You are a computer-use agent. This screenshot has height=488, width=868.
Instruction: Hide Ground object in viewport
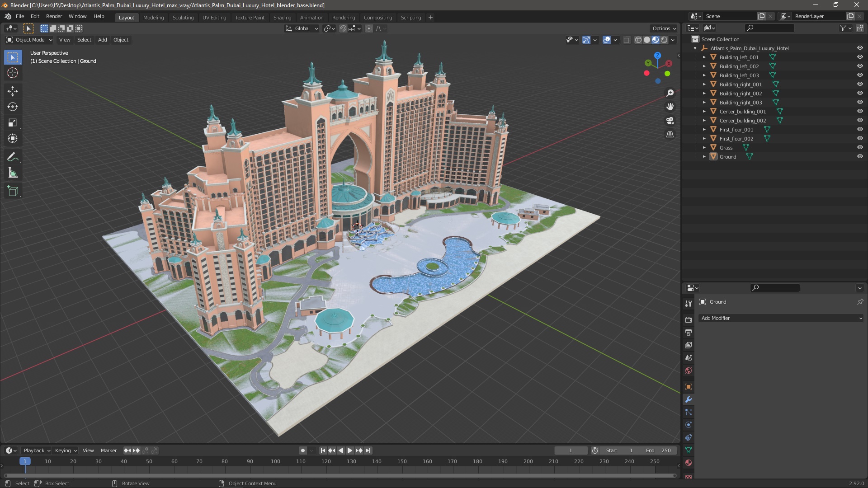point(860,157)
